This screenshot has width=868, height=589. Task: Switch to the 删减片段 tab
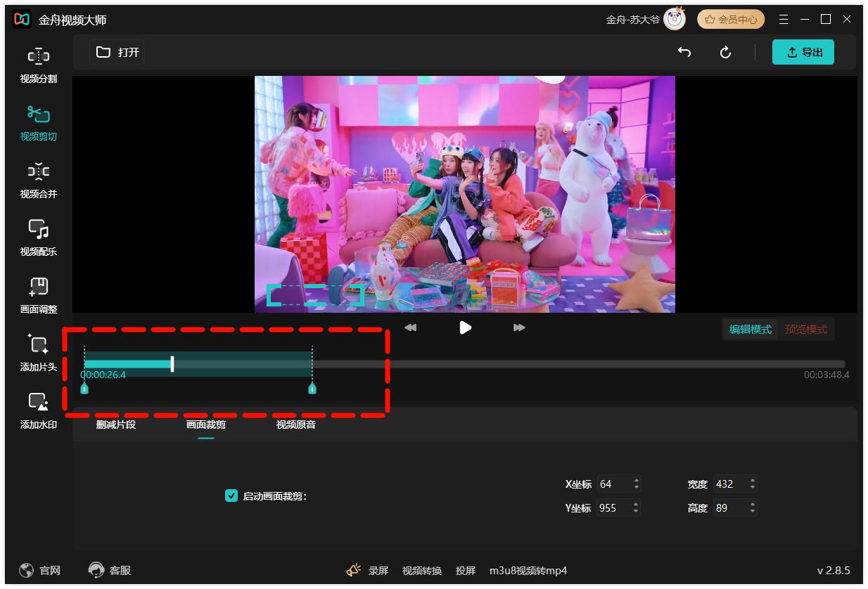pyautogui.click(x=116, y=425)
